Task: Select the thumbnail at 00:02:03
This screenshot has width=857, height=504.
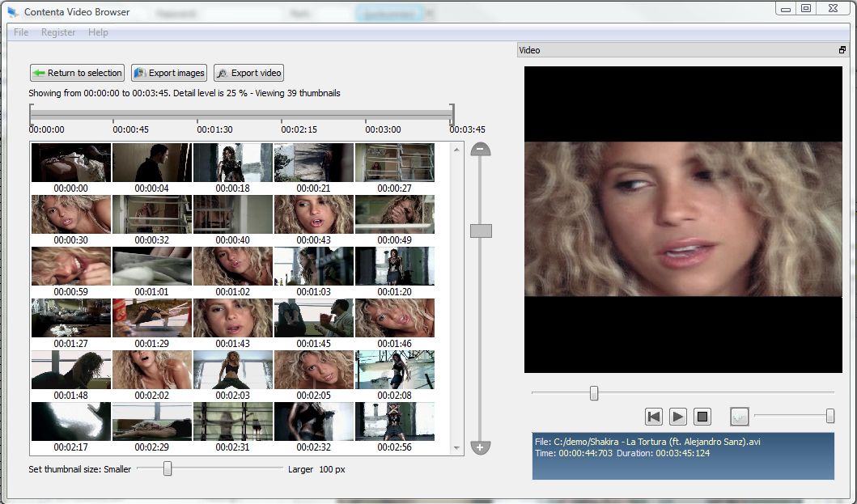Action: pos(233,370)
